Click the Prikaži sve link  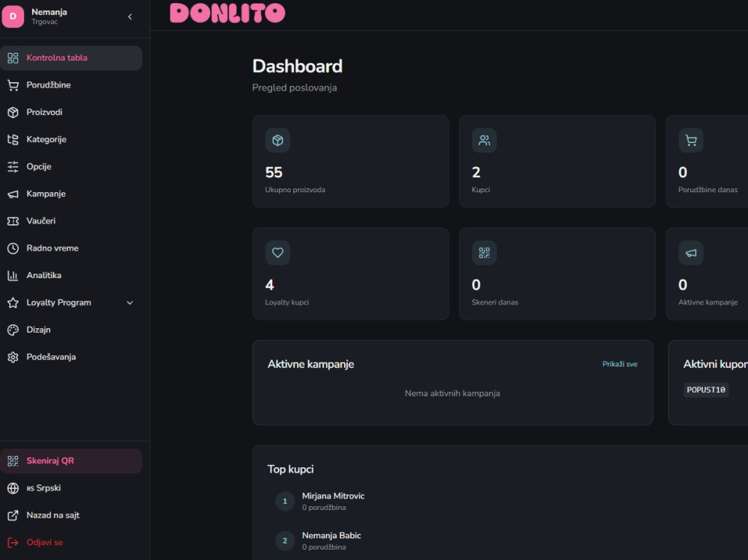(x=619, y=364)
